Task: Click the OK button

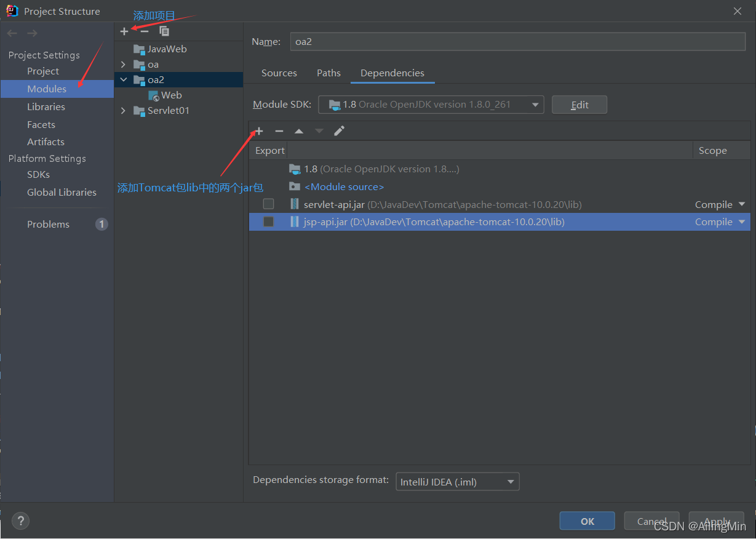Action: [x=587, y=521]
